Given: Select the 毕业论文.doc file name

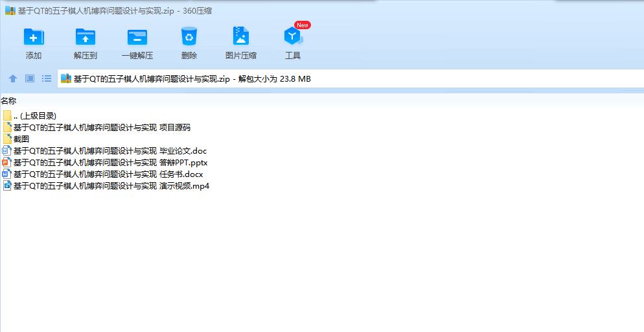Looking at the screenshot, I should coord(110,151).
